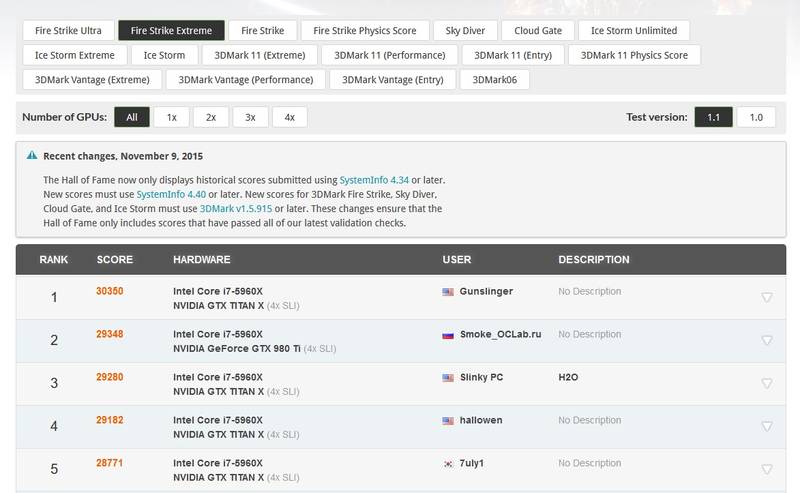
Task: Open score 28771 result
Action: pos(110,462)
